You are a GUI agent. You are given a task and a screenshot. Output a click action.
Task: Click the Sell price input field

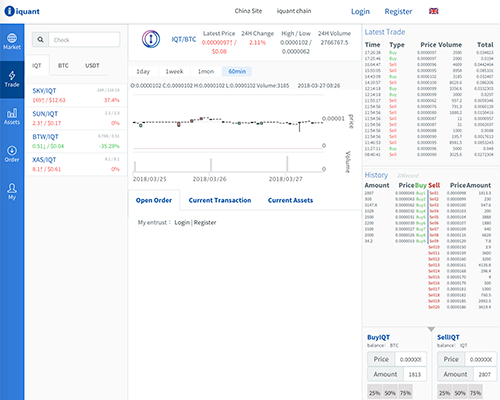click(480, 359)
